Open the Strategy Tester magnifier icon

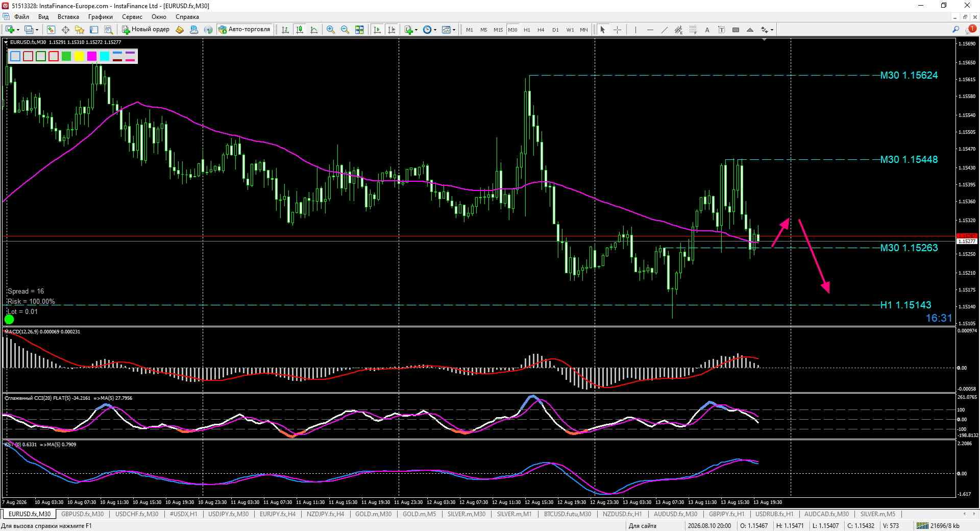click(x=108, y=30)
